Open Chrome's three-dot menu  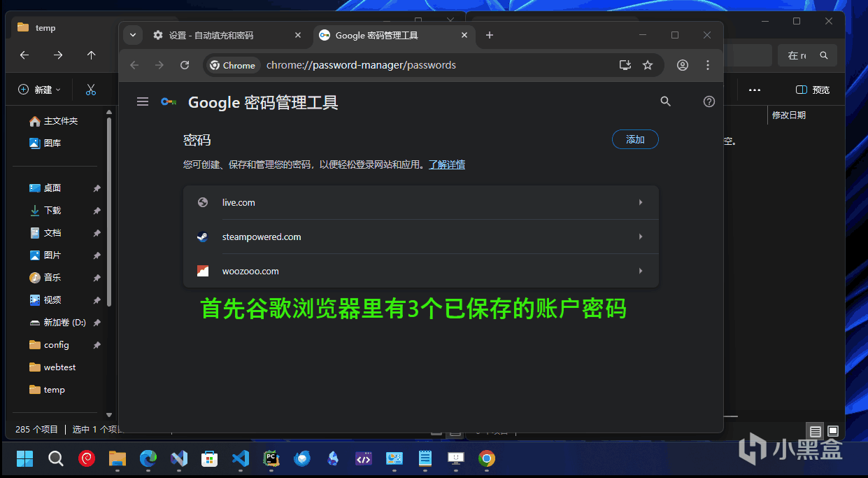coord(708,64)
